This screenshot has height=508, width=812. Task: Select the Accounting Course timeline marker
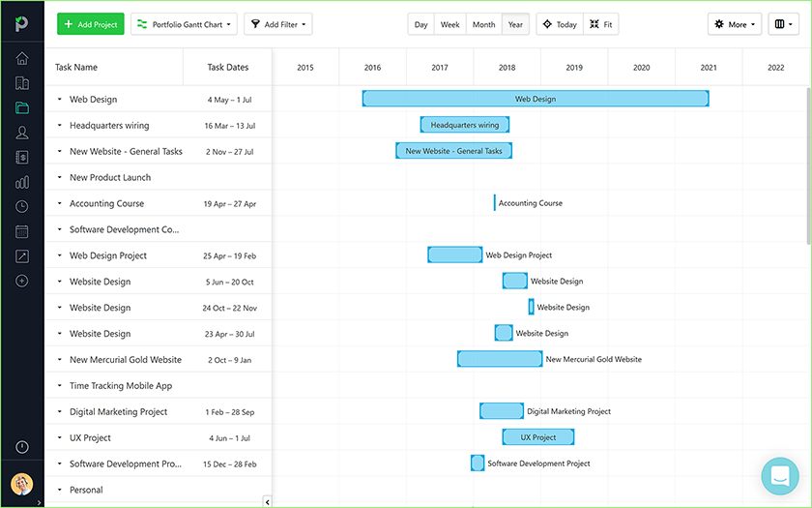click(495, 202)
